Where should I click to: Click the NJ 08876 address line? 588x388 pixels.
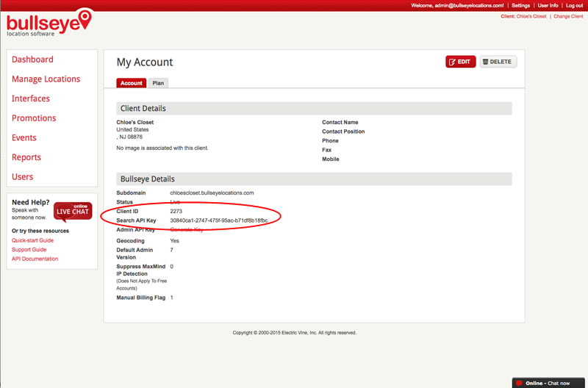(x=130, y=137)
